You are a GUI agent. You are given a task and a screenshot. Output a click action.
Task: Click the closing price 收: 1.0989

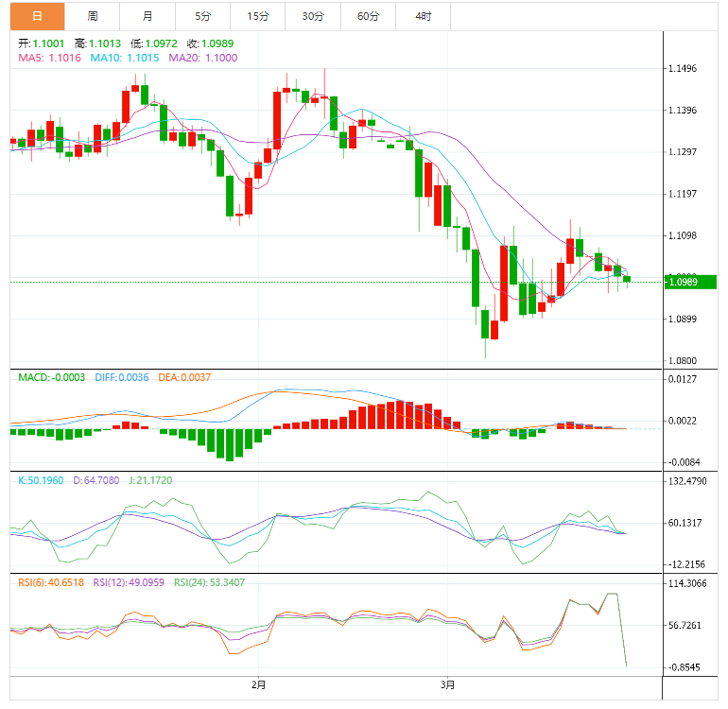pyautogui.click(x=210, y=43)
